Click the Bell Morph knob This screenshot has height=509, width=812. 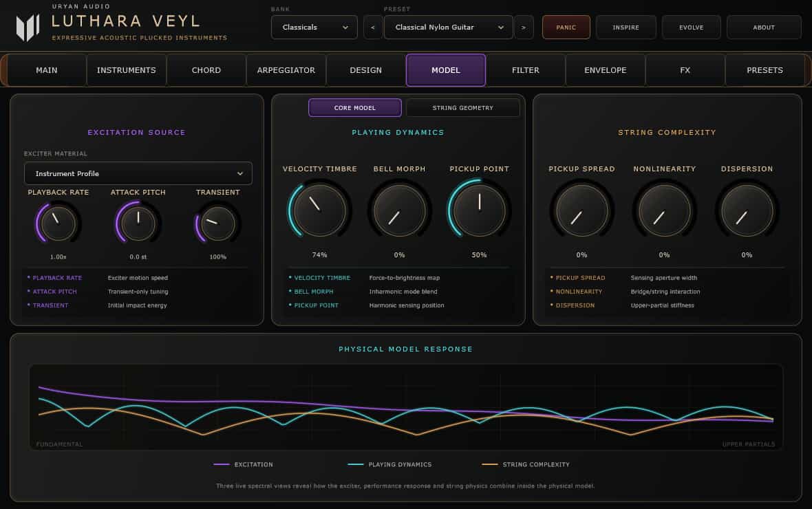click(x=399, y=210)
